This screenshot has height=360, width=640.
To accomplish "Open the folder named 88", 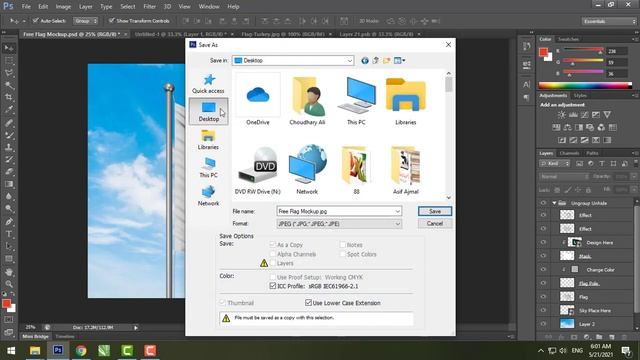I will 356,169.
